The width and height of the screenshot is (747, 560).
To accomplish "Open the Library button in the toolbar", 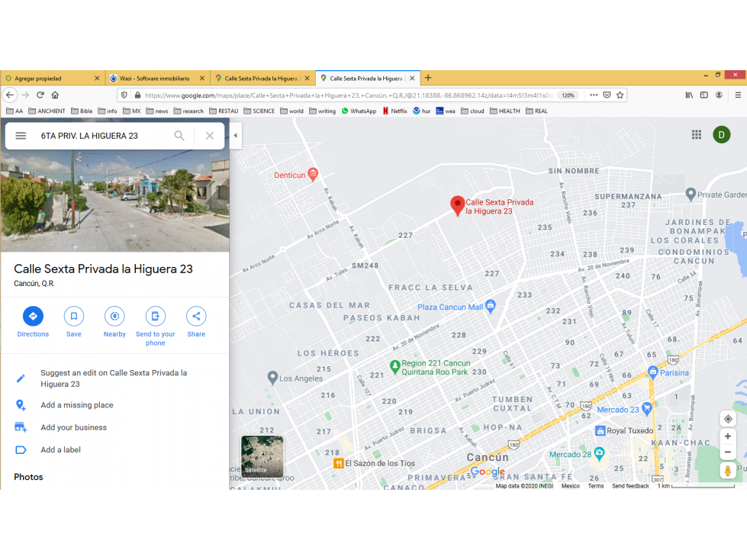I will pos(689,95).
